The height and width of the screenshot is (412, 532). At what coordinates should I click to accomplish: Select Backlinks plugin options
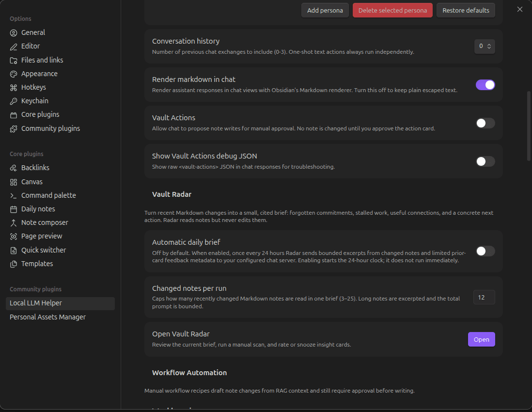coord(61,168)
